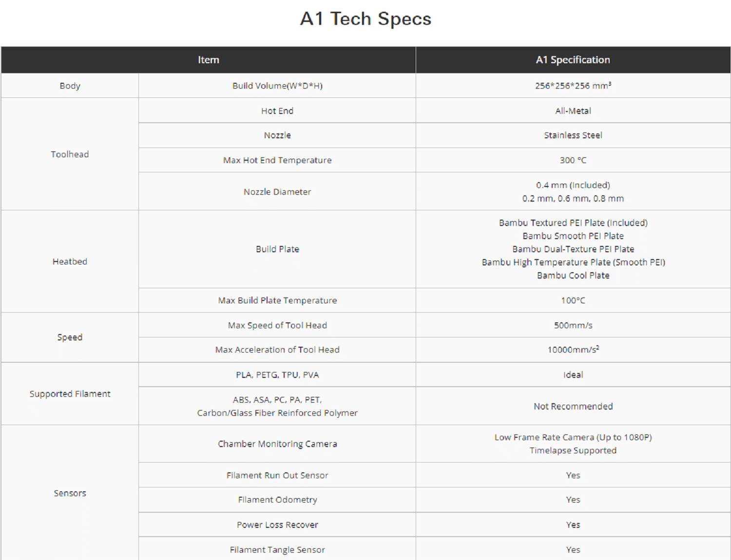Select Bambu Textured PEI Plate (Included) text
The height and width of the screenshot is (560, 731).
coord(573,223)
